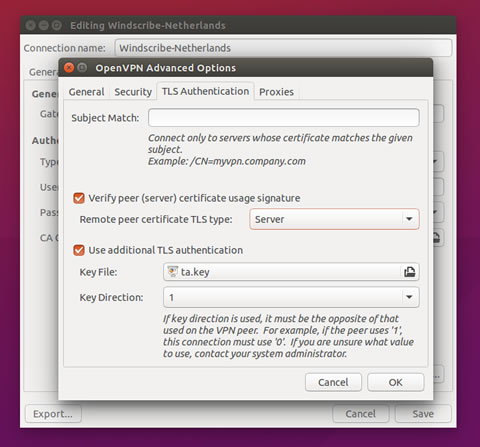Viewport: 480px width, 447px height.
Task: Open Remote peer certificate TLS type dropdown
Action: [334, 219]
